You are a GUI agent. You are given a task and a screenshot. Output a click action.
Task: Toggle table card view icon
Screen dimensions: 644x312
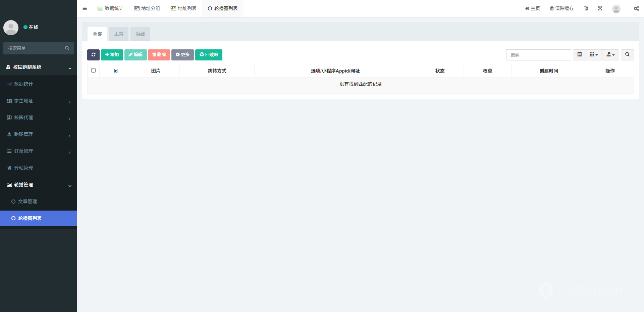click(579, 55)
